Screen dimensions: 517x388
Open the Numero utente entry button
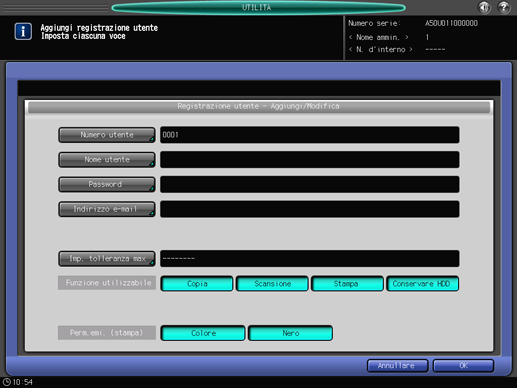coord(107,135)
